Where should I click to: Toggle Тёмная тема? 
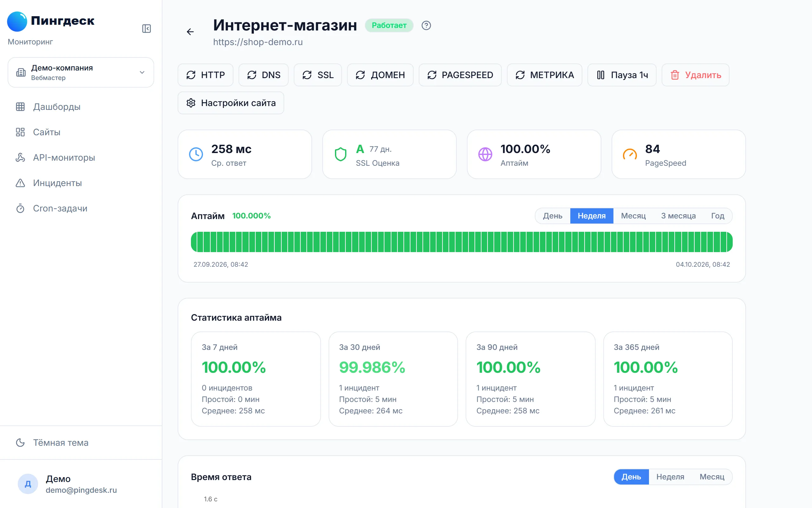81,443
